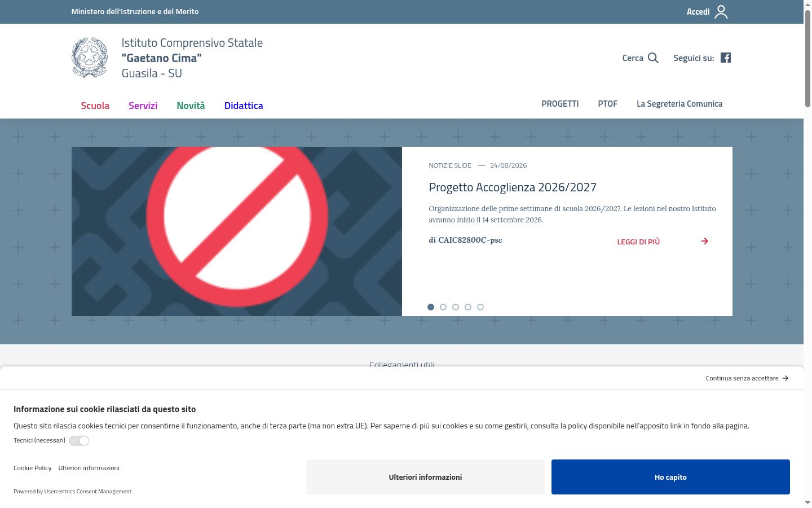Open the Novità menu
The image size is (812, 508).
[x=191, y=106]
